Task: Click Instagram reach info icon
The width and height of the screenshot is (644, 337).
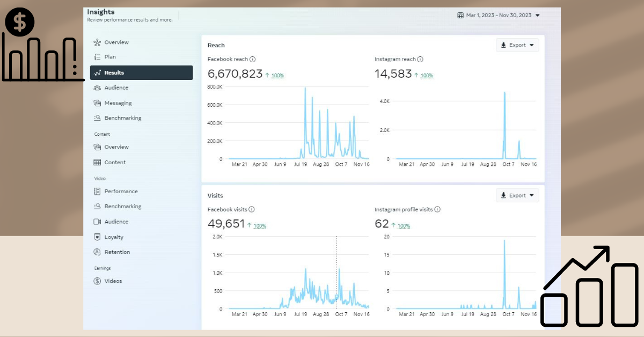Action: pos(420,60)
